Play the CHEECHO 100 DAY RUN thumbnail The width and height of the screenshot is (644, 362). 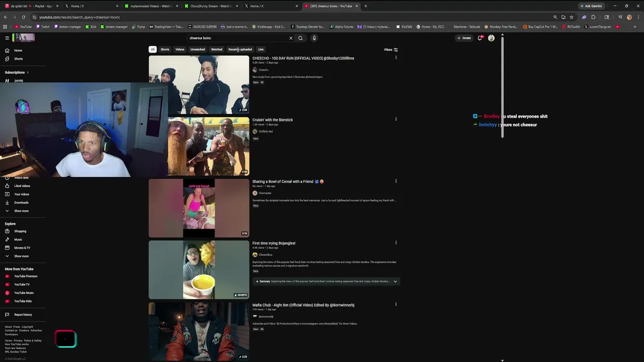[199, 84]
